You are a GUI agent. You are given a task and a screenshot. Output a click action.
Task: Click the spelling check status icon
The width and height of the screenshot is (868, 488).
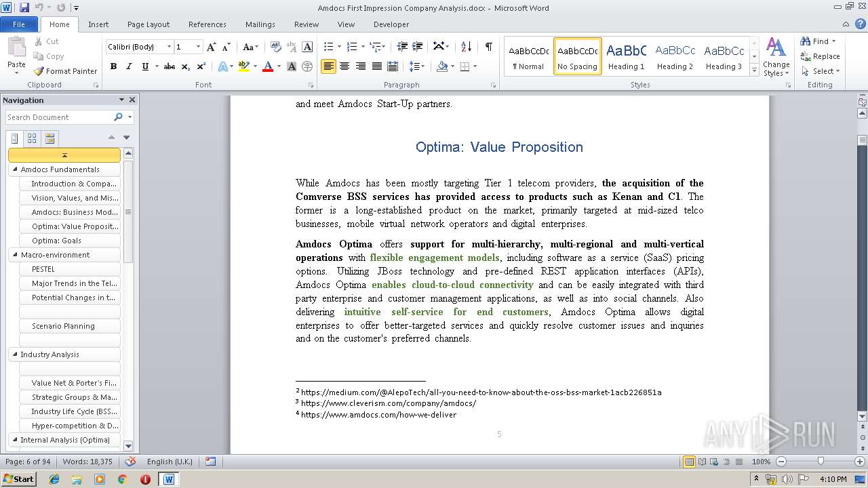(x=130, y=461)
